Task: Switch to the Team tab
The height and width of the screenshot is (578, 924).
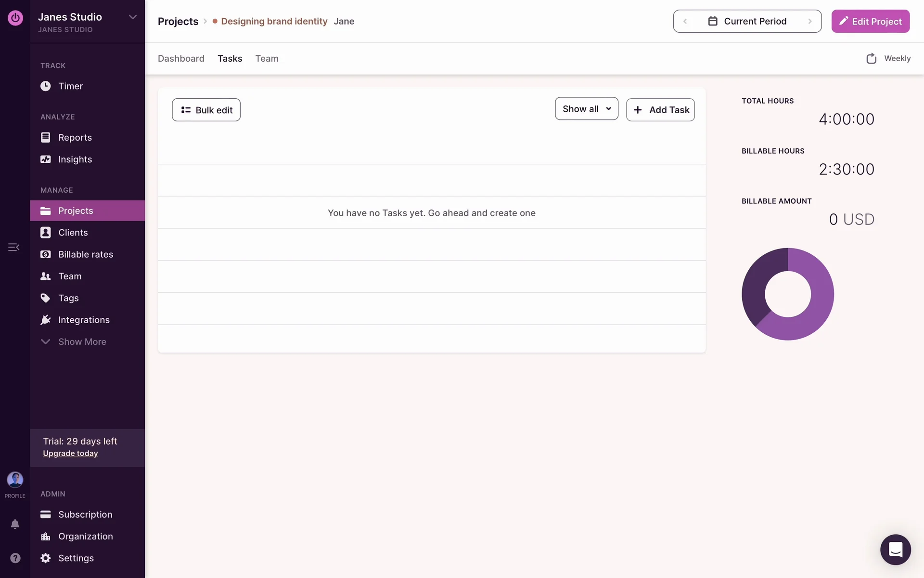Action: point(267,58)
